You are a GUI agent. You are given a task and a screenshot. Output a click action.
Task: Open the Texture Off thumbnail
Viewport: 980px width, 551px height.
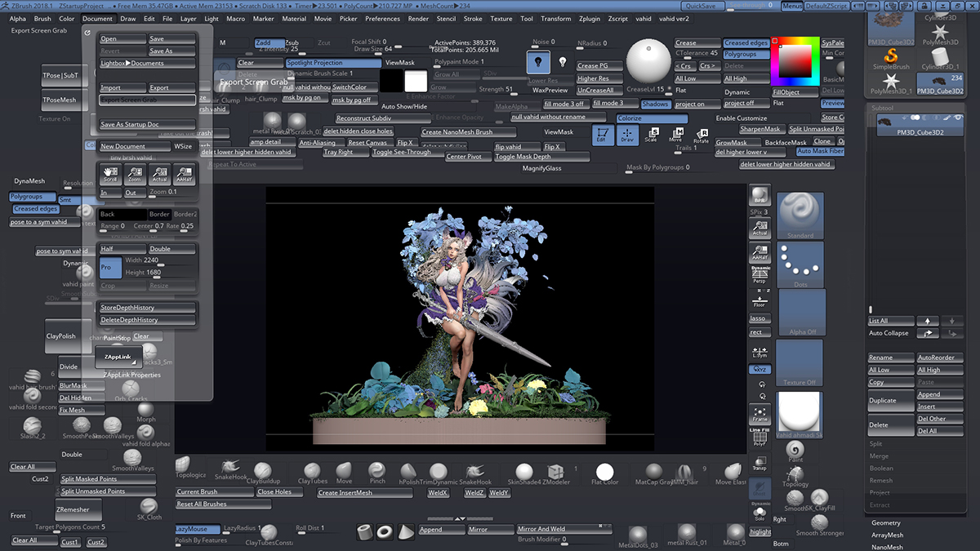pos(800,363)
